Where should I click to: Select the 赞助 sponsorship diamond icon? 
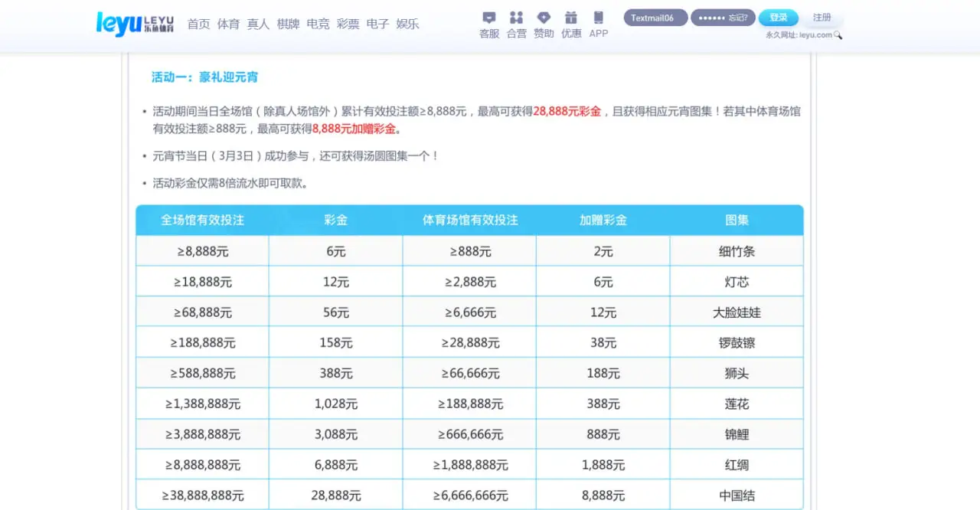click(544, 17)
